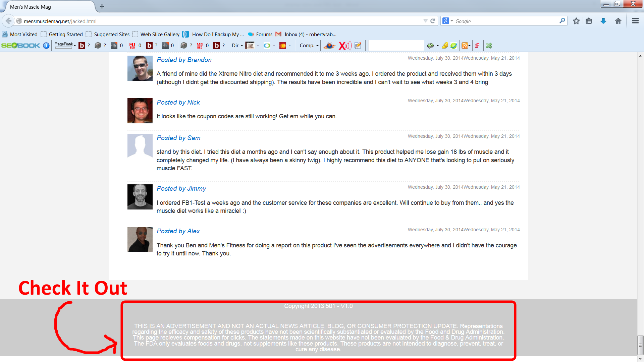Click Alex's profile photo
Viewport: 644px width, 362px height.
click(140, 239)
